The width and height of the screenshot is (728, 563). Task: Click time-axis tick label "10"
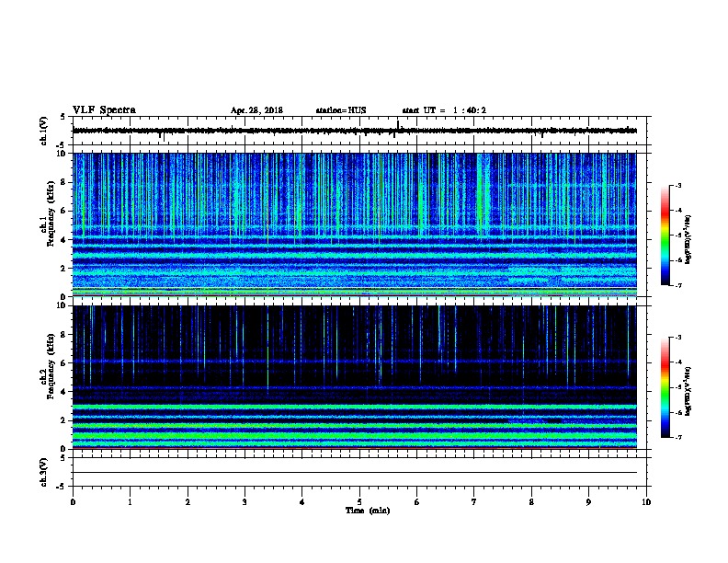(646, 502)
